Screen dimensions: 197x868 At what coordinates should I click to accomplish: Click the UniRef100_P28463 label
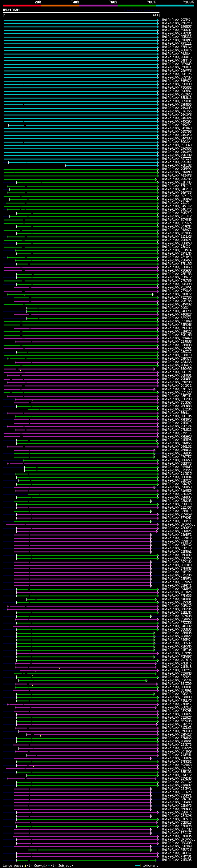click(x=177, y=260)
